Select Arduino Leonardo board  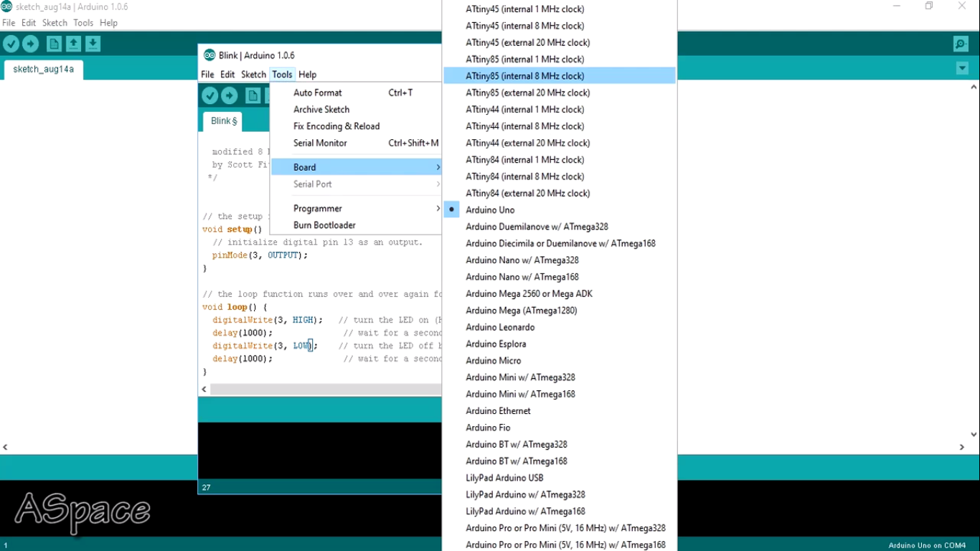coord(560,327)
